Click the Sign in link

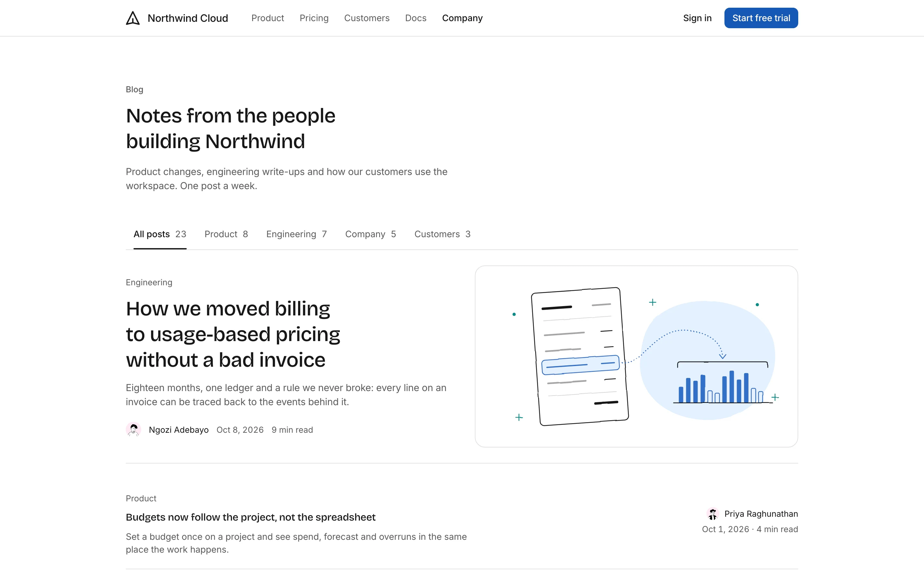tap(697, 18)
